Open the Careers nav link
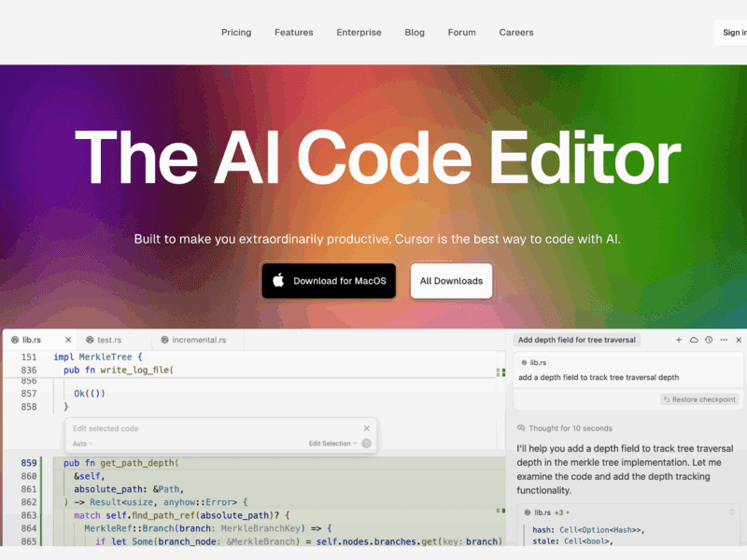Viewport: 747px width, 560px height. click(x=516, y=33)
